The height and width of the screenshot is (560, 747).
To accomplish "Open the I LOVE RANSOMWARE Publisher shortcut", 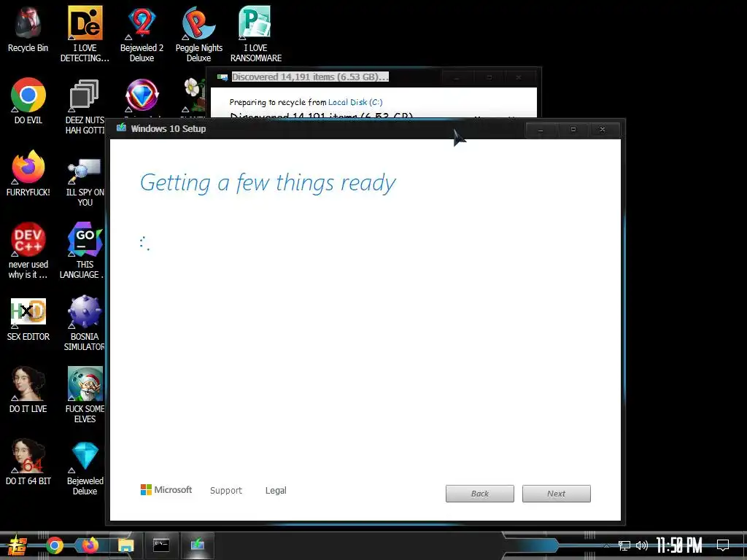I will (256, 34).
